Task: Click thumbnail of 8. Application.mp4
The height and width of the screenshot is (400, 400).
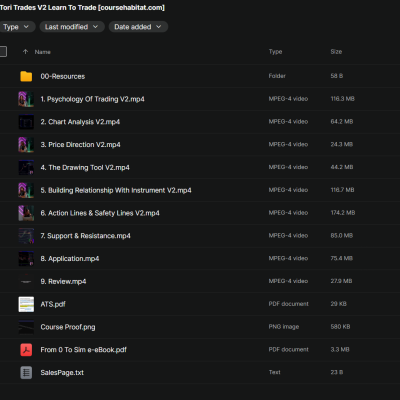Action: tap(26, 259)
